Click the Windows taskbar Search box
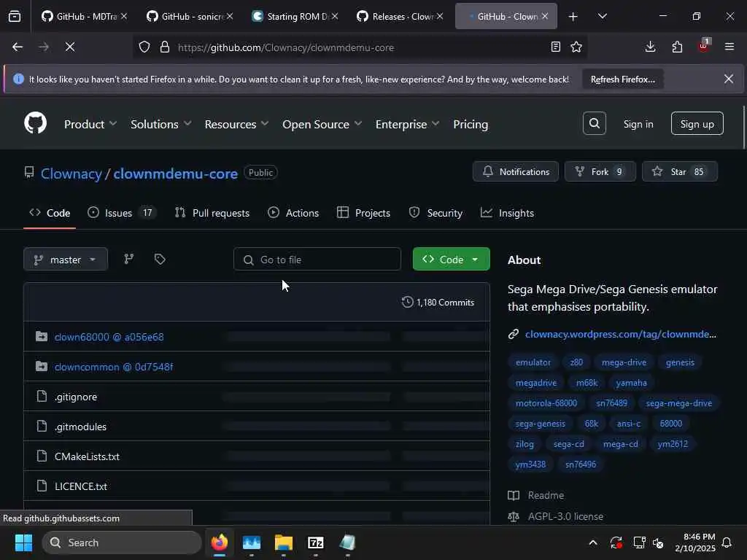Viewport: 747px width, 560px height. pyautogui.click(x=122, y=542)
